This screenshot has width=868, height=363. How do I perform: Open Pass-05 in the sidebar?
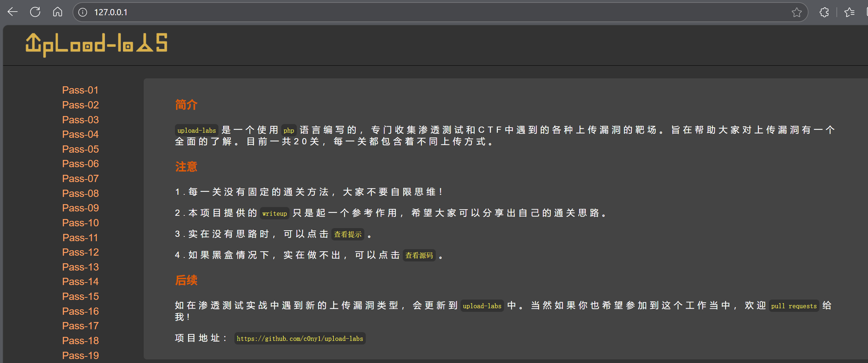[80, 149]
